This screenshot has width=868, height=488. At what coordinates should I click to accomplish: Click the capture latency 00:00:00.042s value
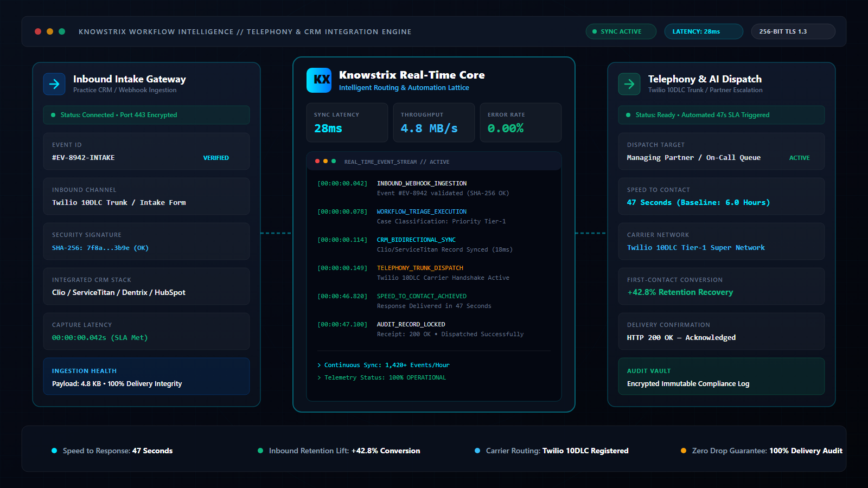click(100, 338)
